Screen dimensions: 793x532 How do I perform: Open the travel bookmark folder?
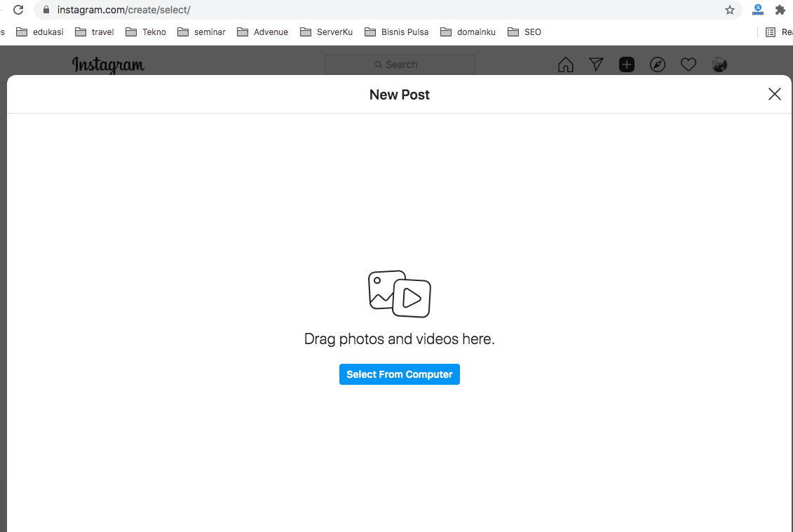click(95, 32)
